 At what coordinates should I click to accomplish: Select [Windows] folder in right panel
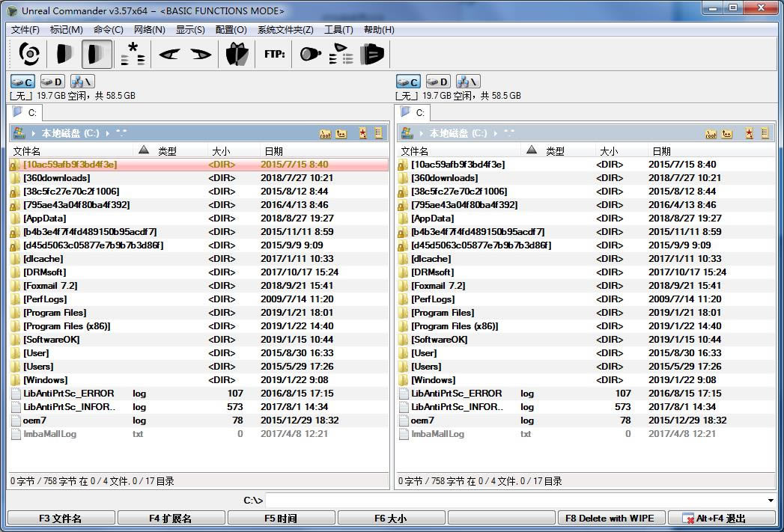coord(586,380)
